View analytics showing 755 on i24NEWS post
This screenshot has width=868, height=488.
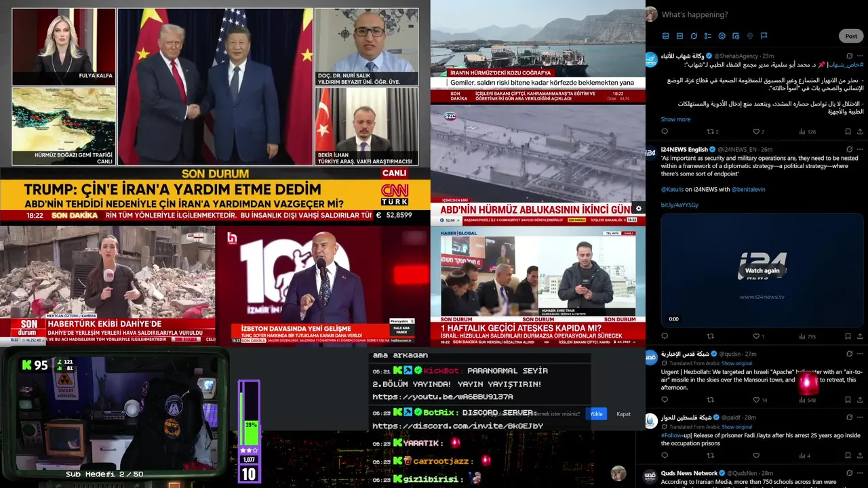coord(806,336)
